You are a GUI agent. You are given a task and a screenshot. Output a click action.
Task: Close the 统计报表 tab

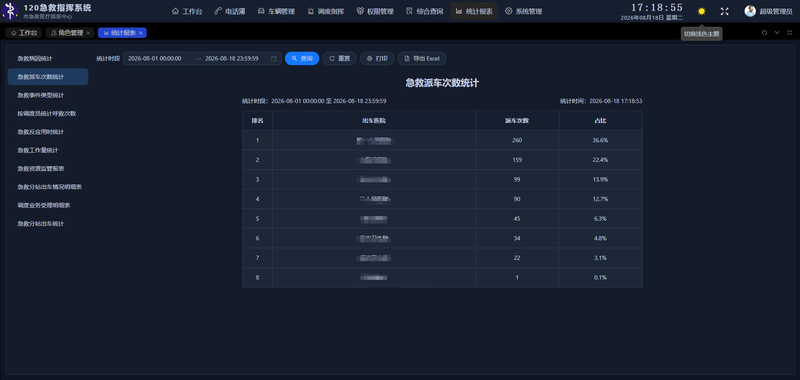click(x=141, y=33)
